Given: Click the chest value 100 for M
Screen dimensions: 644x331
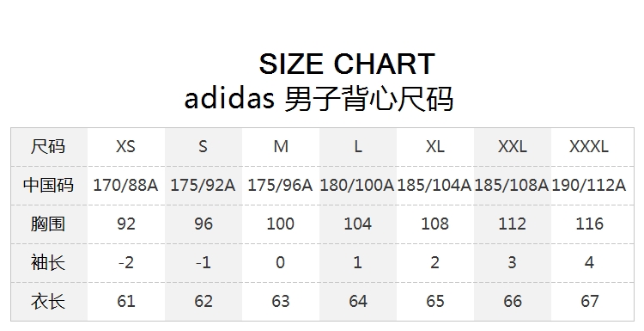Looking at the screenshot, I should click(x=280, y=224).
